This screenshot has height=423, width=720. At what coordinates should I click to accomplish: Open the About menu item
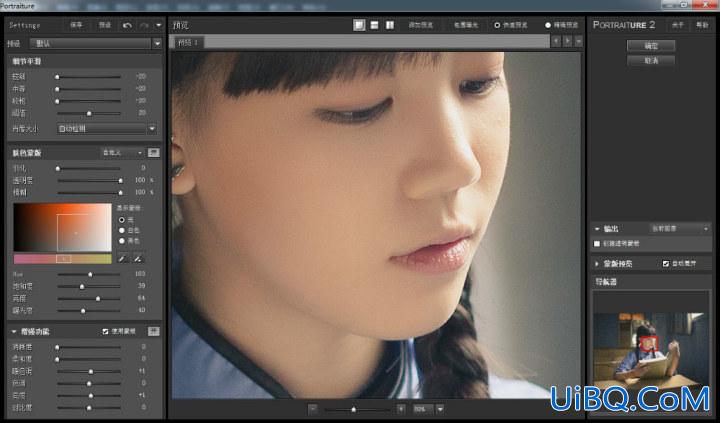pos(678,25)
